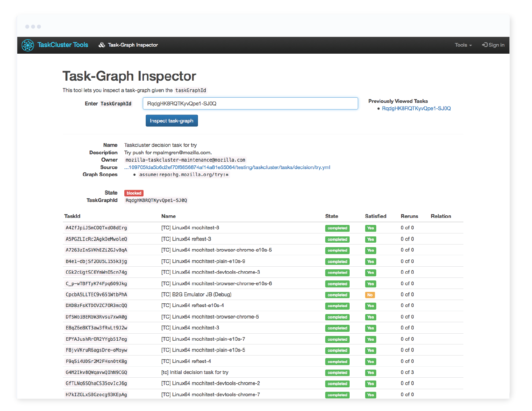The image size is (532, 411).
Task: Click Linux64 mochitest-plain-e10s-9 name
Action: pos(203,261)
